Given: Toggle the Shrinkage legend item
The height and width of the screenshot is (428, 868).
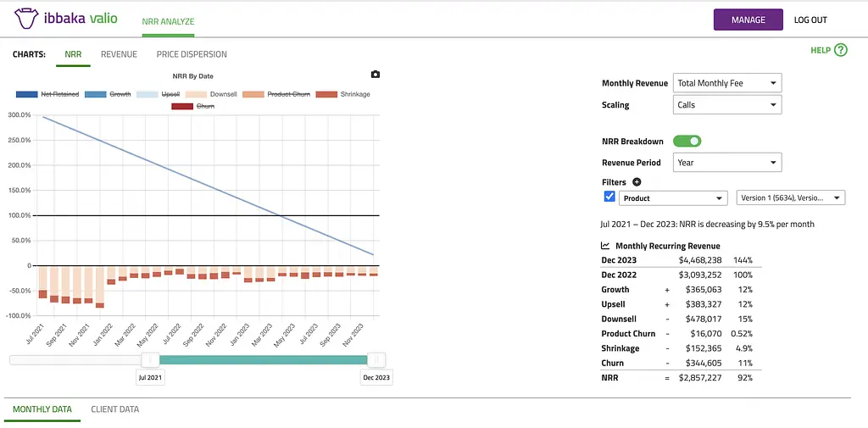Looking at the screenshot, I should click(342, 94).
